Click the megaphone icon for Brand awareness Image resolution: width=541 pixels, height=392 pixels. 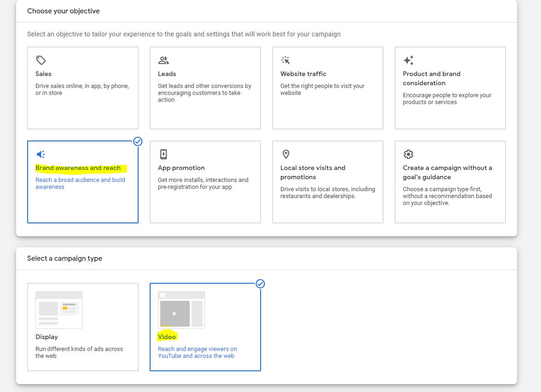[41, 154]
